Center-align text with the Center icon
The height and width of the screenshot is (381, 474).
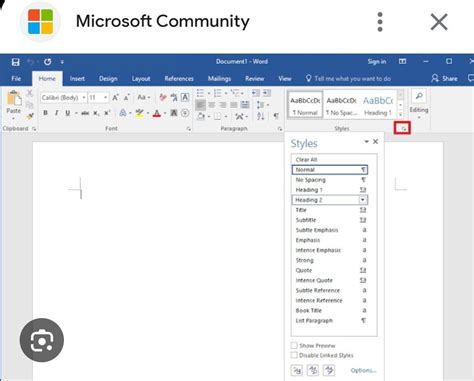[x=212, y=105]
